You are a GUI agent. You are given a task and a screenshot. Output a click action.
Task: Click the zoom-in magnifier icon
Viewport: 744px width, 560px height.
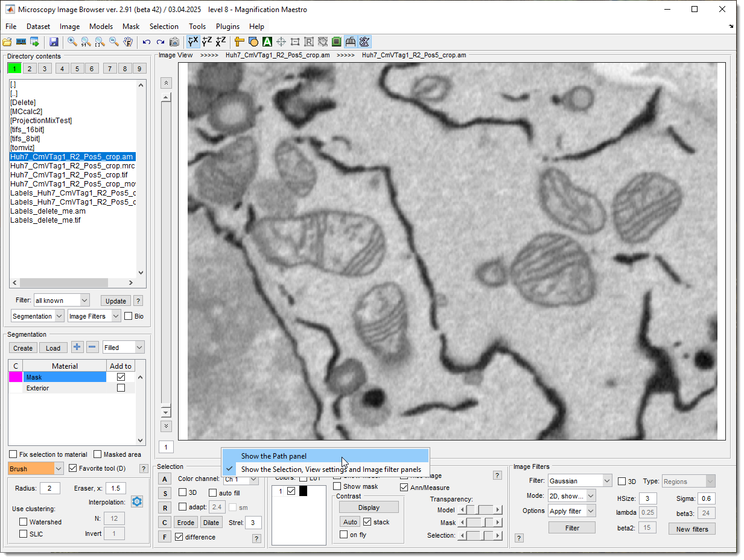pyautogui.click(x=72, y=42)
